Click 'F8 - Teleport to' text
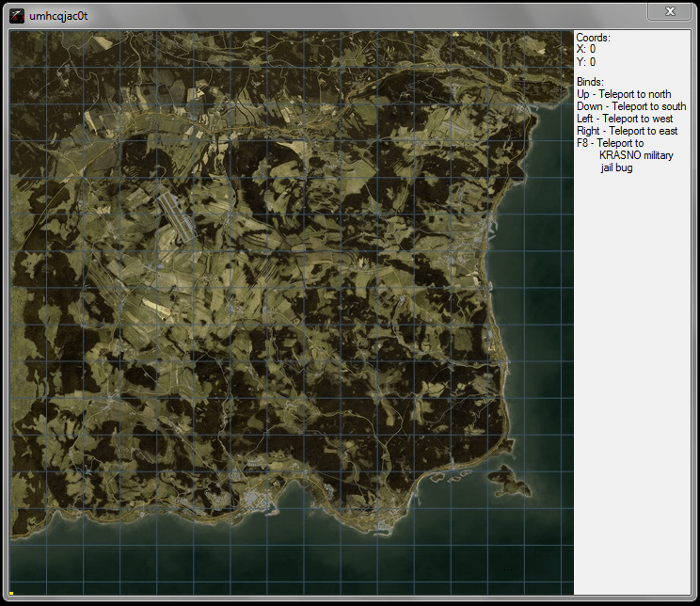 (x=610, y=143)
